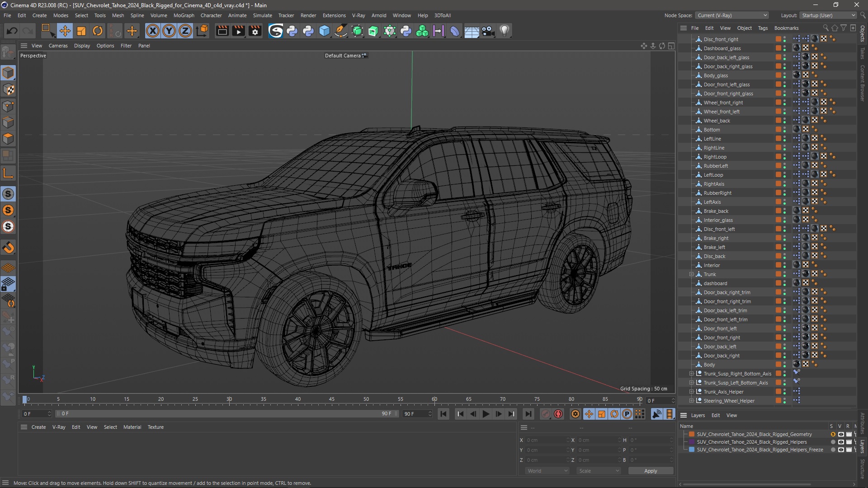Open the Layout dropdown
This screenshot has width=868, height=488.
828,15
